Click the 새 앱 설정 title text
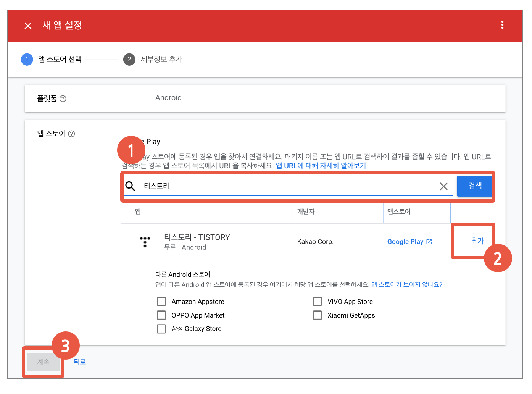Image resolution: width=532 pixels, height=394 pixels. click(x=62, y=25)
